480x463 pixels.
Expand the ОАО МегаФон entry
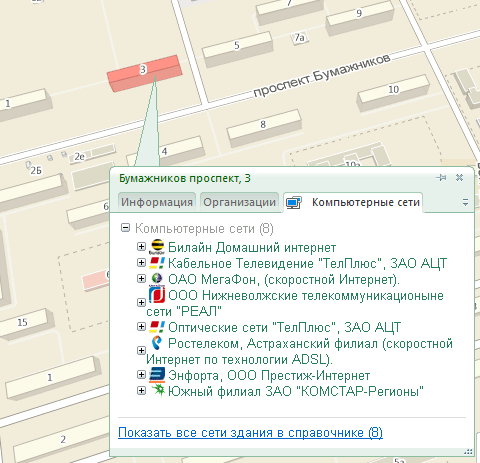[x=141, y=279]
